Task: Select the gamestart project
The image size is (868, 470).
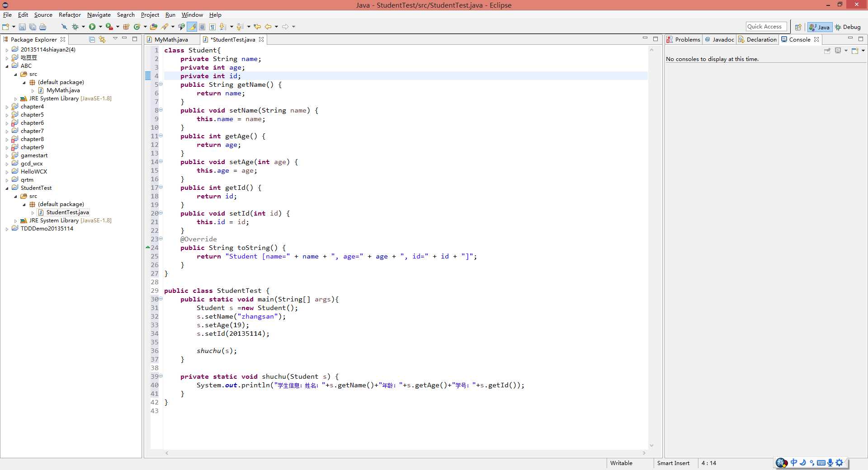Action: (x=34, y=155)
